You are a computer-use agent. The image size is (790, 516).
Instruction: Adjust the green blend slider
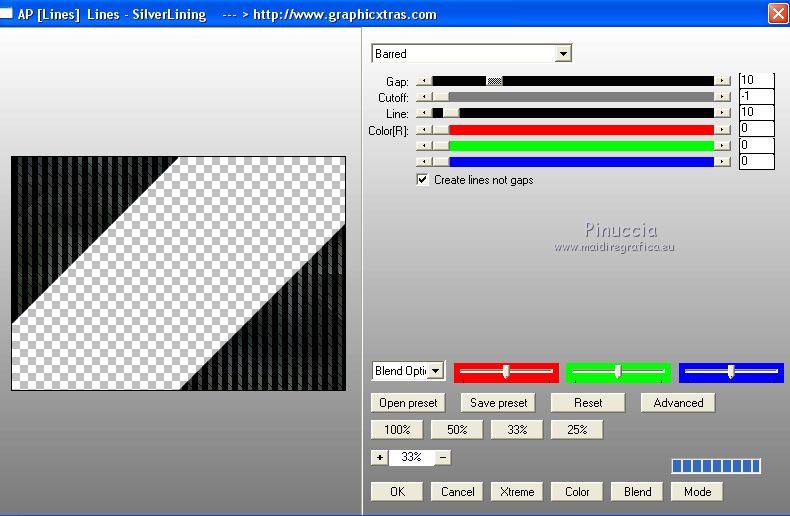(x=618, y=372)
